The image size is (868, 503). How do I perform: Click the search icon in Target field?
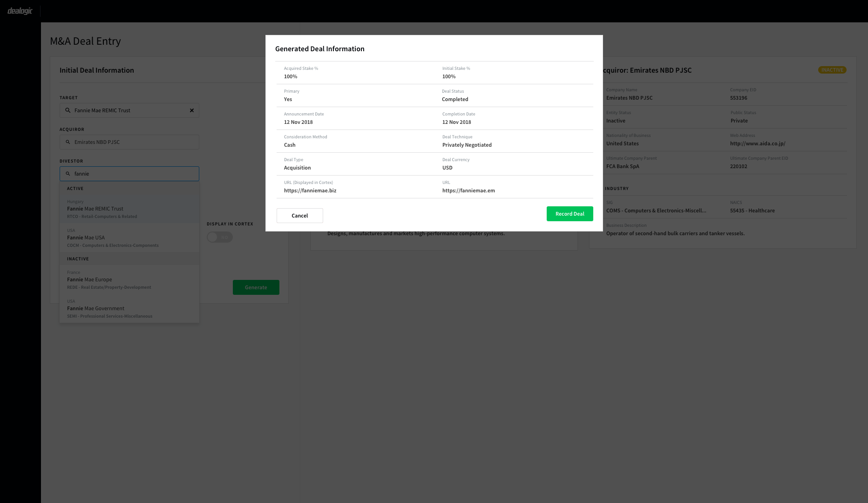coord(68,110)
